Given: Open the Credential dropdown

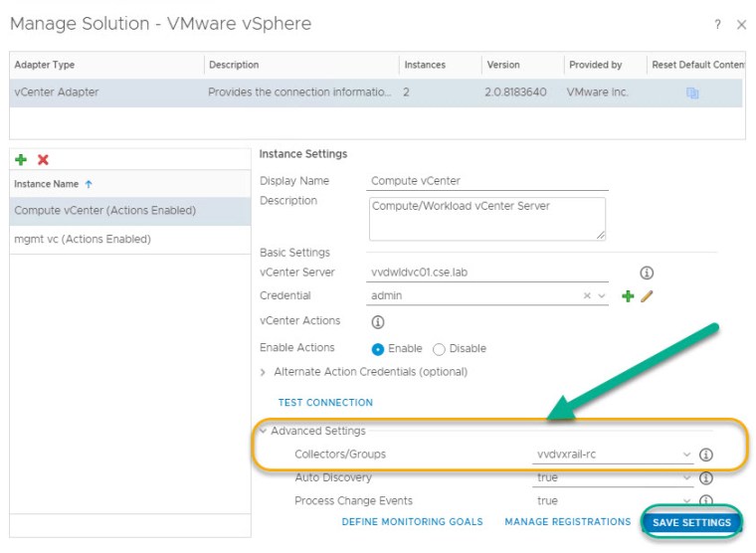Looking at the screenshot, I should coord(602,296).
